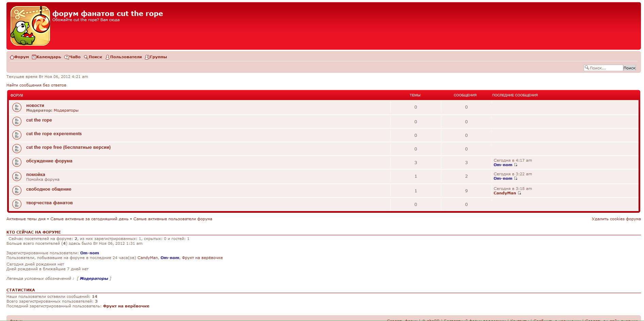Click Наши пользователи оставили сообщений: 14

52,296
